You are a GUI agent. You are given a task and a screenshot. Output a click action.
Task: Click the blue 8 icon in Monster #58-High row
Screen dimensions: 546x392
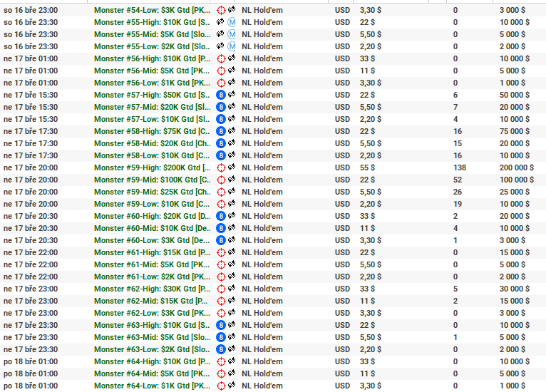click(x=221, y=132)
